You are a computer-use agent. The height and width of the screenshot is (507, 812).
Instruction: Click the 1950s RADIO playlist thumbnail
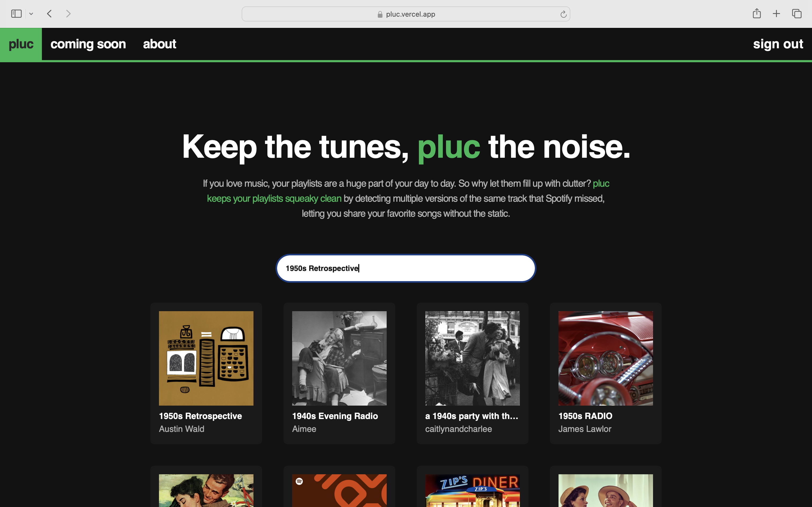point(606,358)
